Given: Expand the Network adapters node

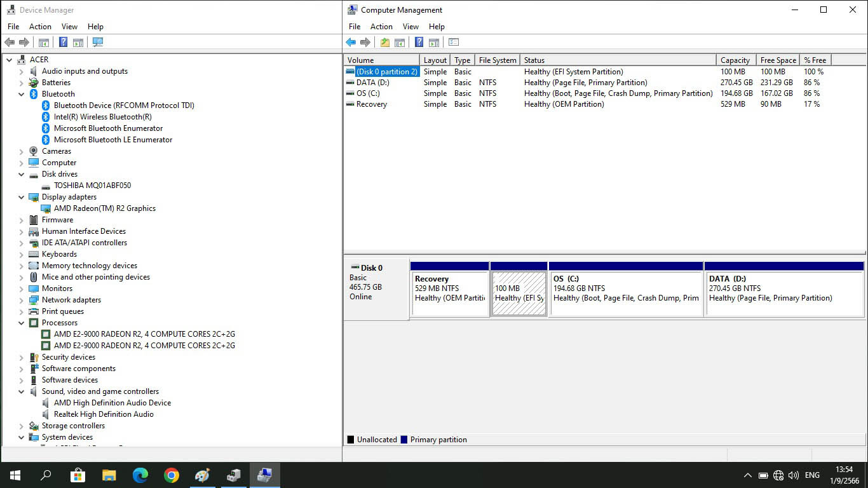Looking at the screenshot, I should point(21,300).
